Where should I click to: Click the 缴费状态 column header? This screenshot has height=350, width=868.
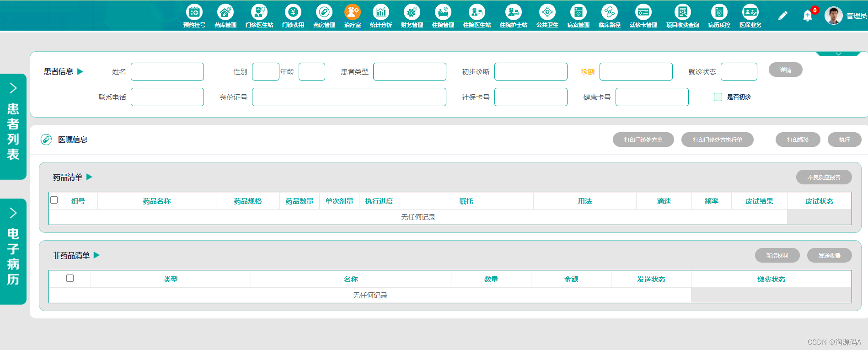coord(772,279)
